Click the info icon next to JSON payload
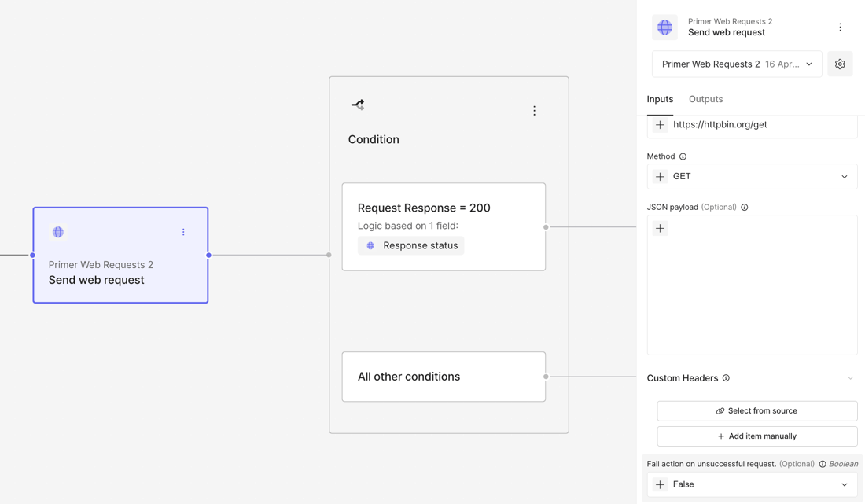 [x=745, y=208]
